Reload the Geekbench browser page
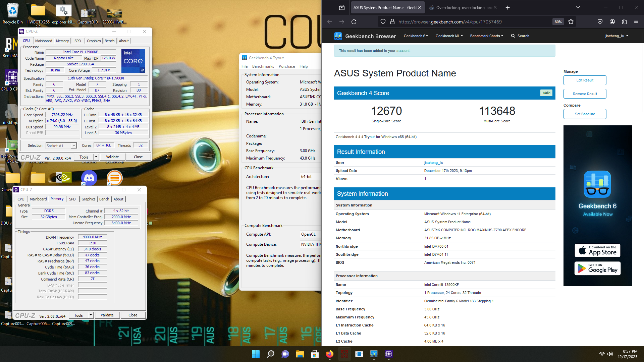 354,22
